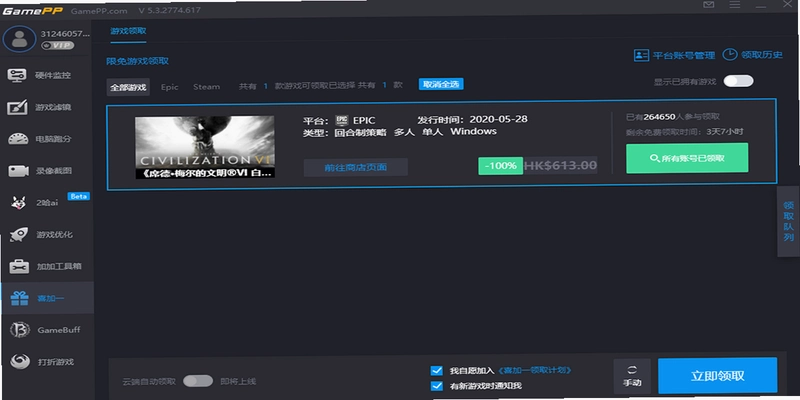Open 领取历史 link text

point(762,55)
